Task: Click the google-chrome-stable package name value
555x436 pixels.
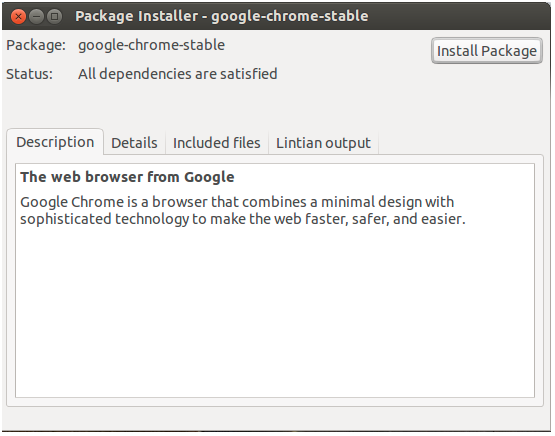Action: (151, 45)
